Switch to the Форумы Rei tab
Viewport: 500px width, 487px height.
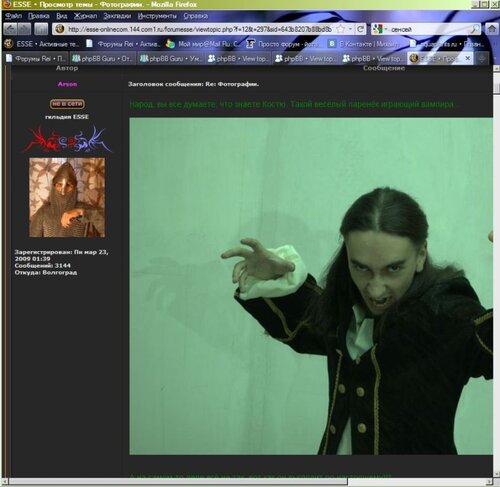pos(36,59)
